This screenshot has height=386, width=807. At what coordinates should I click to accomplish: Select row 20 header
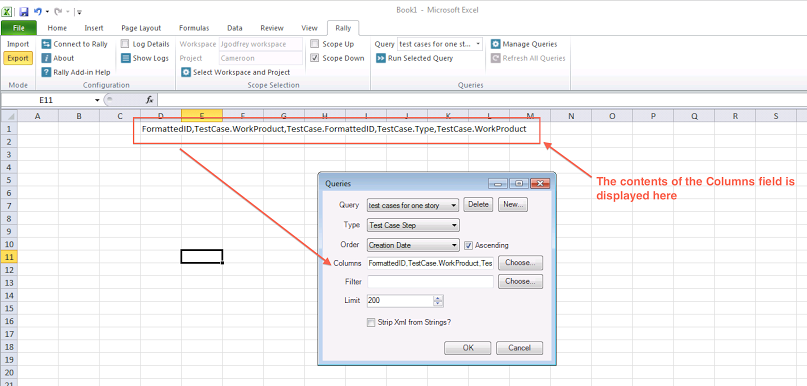coord(8,372)
